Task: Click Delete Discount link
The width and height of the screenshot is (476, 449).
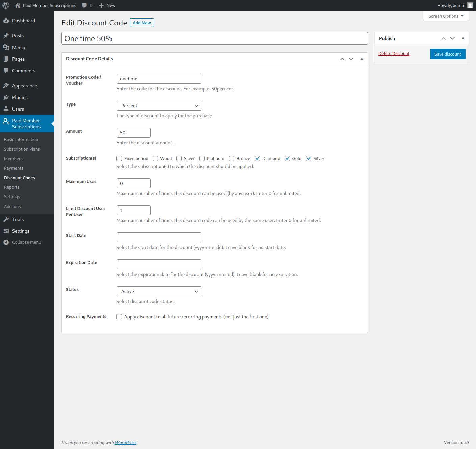Action: [x=394, y=54]
